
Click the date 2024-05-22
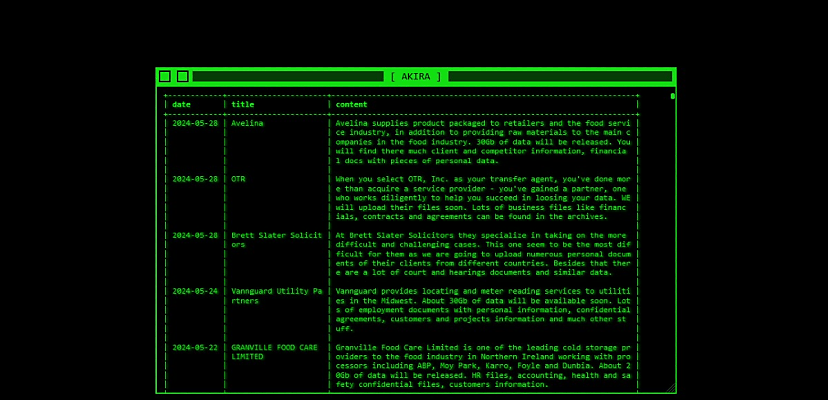pos(195,347)
